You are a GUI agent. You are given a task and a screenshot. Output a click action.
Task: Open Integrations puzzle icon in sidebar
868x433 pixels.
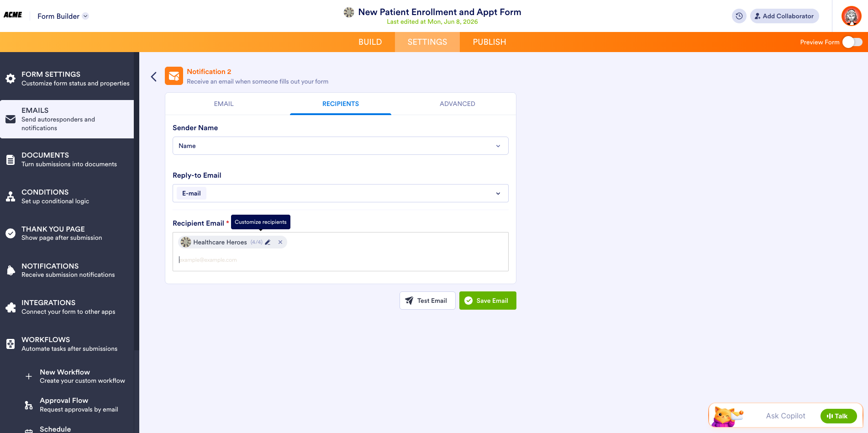click(x=11, y=307)
